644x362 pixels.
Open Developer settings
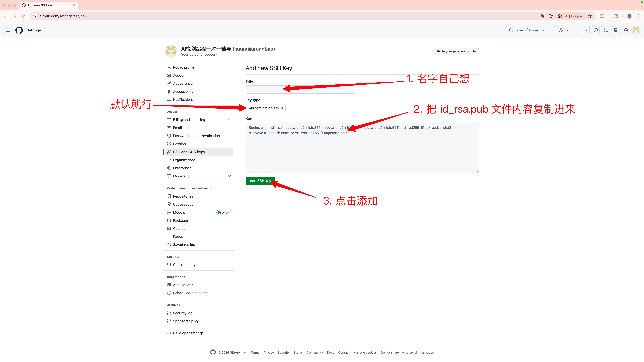coord(199,333)
